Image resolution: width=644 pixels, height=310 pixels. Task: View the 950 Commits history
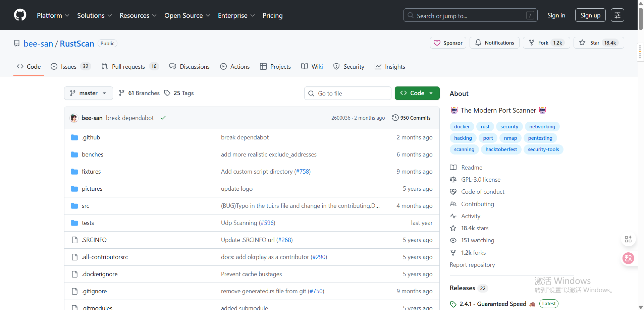pyautogui.click(x=411, y=118)
